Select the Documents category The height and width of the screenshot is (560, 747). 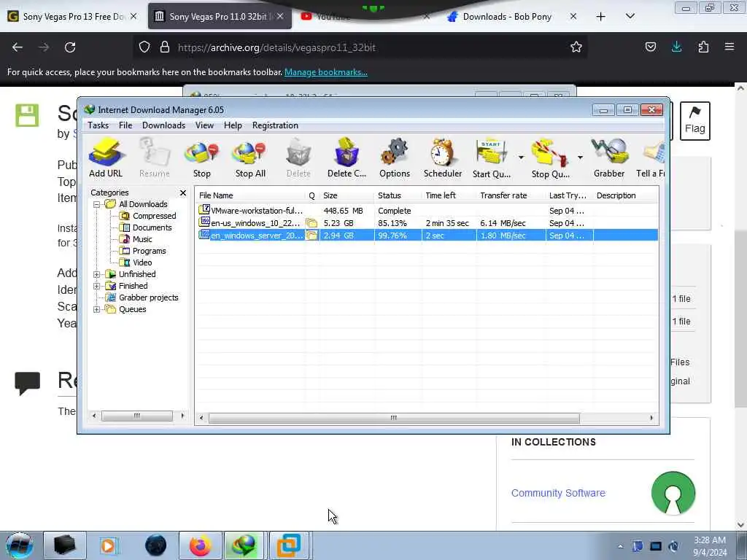click(x=145, y=227)
